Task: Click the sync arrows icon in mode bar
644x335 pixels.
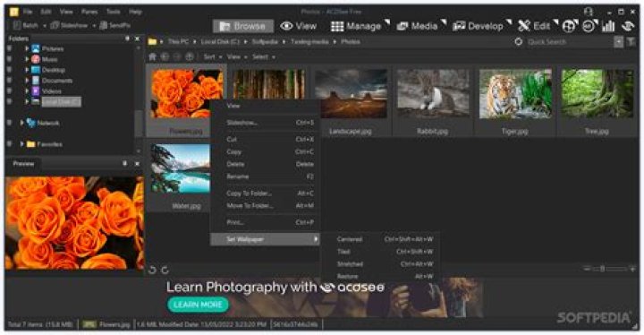Action: point(628,26)
